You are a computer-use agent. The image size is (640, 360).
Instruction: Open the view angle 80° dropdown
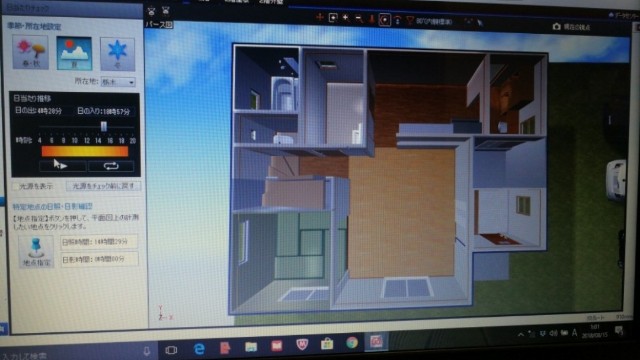pyautogui.click(x=434, y=22)
